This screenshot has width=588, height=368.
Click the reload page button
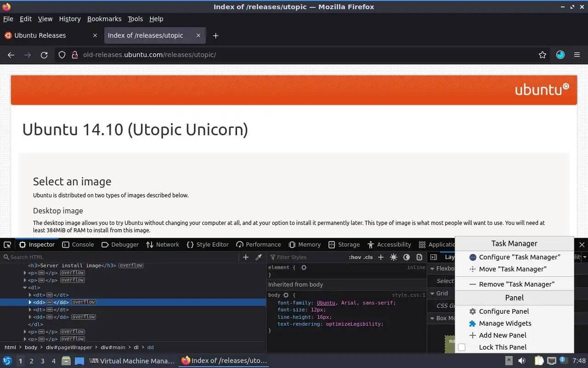point(44,55)
